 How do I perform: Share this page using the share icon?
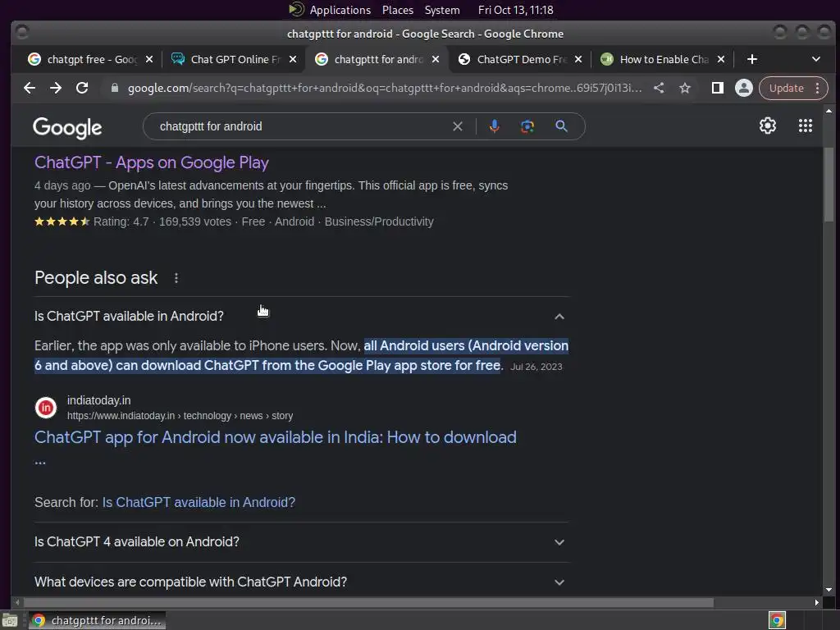coord(659,88)
